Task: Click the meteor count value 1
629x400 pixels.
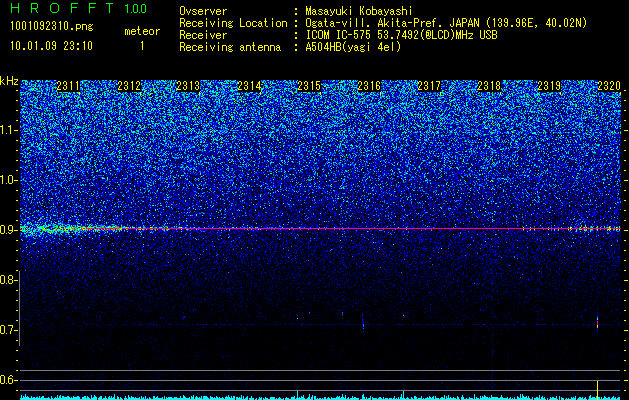Action: 142,46
